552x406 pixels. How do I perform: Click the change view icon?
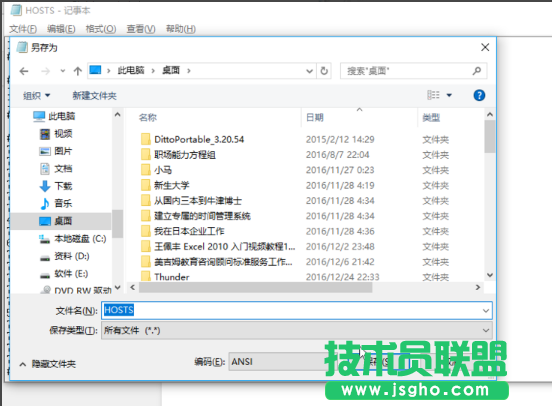pos(433,95)
